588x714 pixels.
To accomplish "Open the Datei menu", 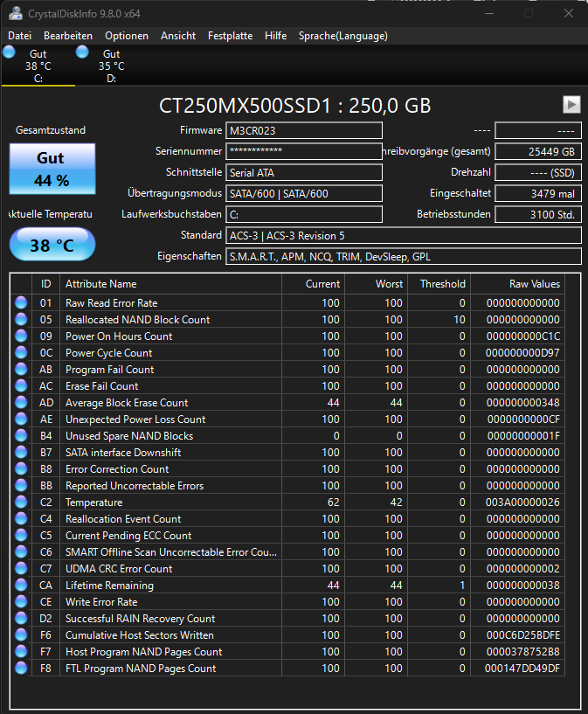I will (19, 36).
